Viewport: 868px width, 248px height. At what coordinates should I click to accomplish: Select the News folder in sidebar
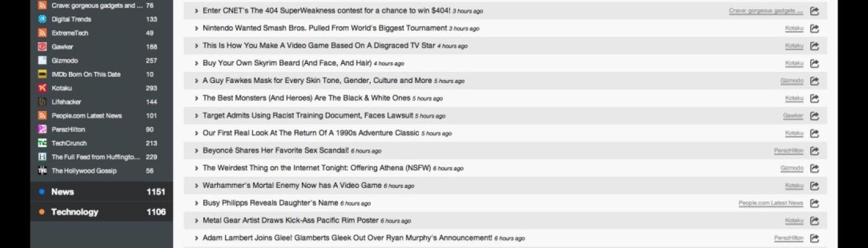coord(102,192)
